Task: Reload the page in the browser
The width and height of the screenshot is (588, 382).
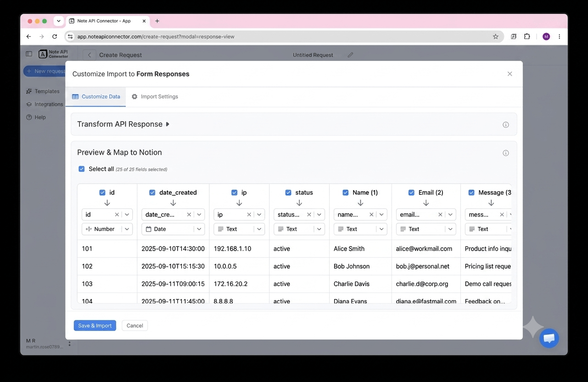Action: click(x=55, y=37)
